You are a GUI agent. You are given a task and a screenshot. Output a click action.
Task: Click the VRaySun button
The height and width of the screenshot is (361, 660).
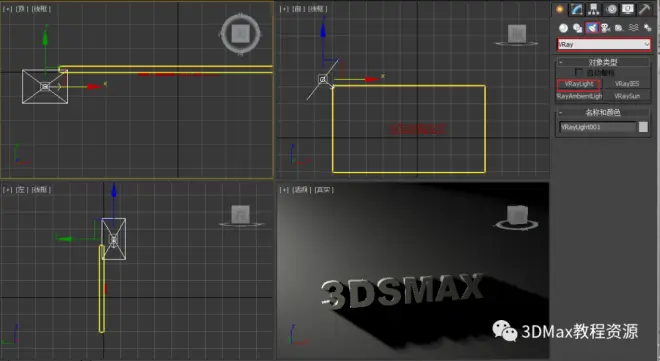point(627,96)
